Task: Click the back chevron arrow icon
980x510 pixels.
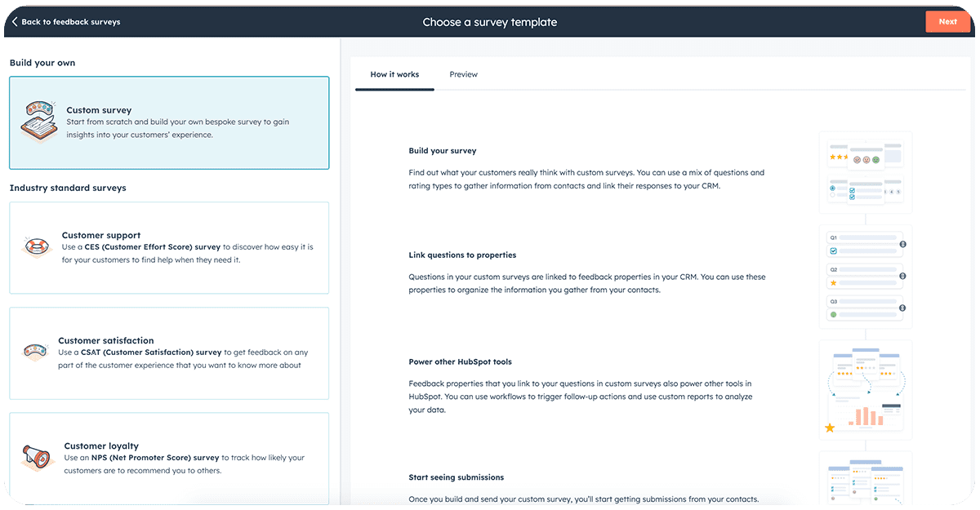Action: click(x=15, y=22)
